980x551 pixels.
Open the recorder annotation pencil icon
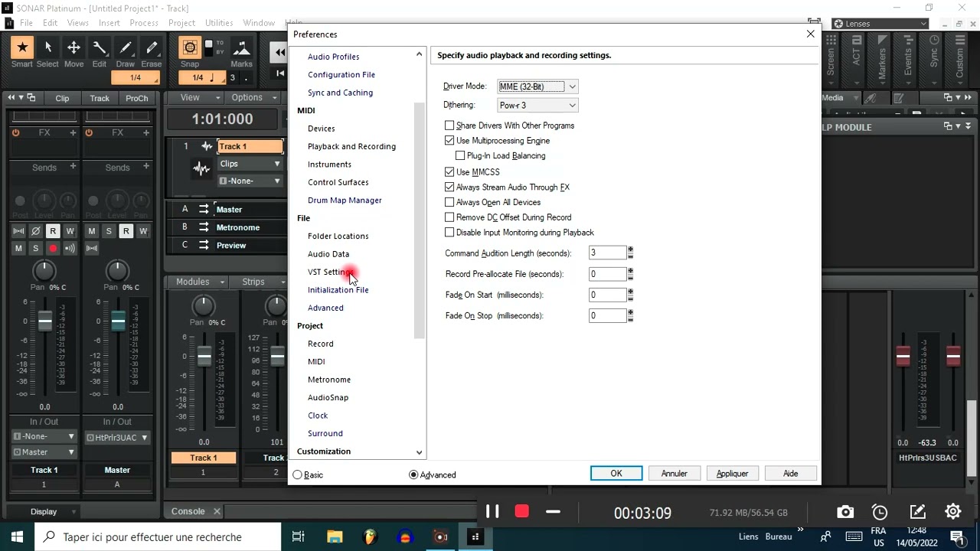coord(918,513)
